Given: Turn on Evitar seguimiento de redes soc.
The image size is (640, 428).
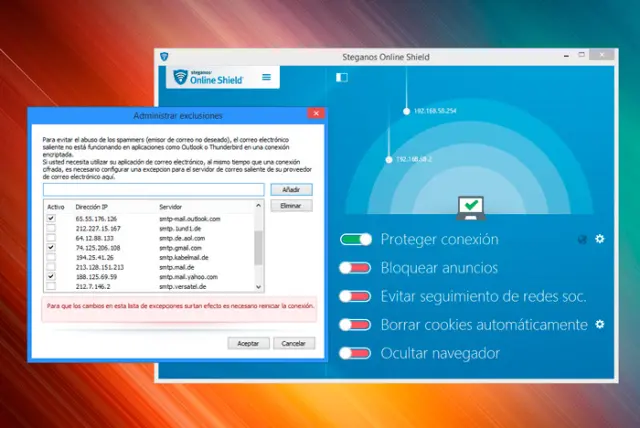Looking at the screenshot, I should click(355, 296).
